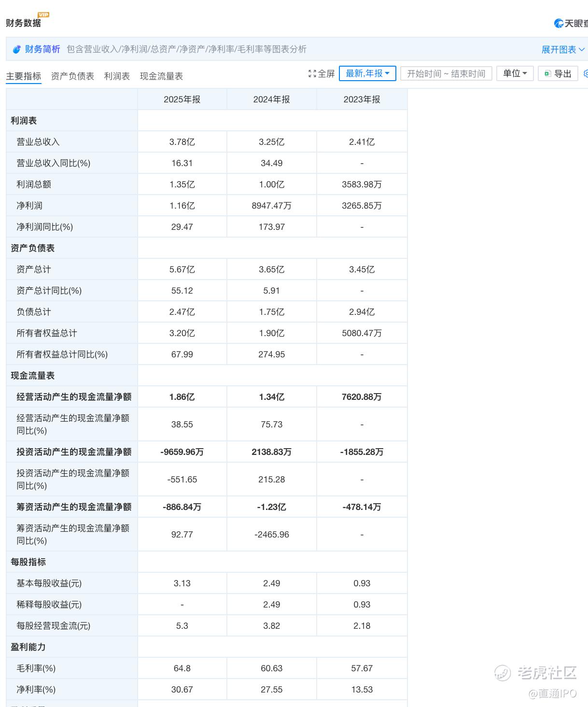Click 30.67 net margin value

click(x=182, y=690)
